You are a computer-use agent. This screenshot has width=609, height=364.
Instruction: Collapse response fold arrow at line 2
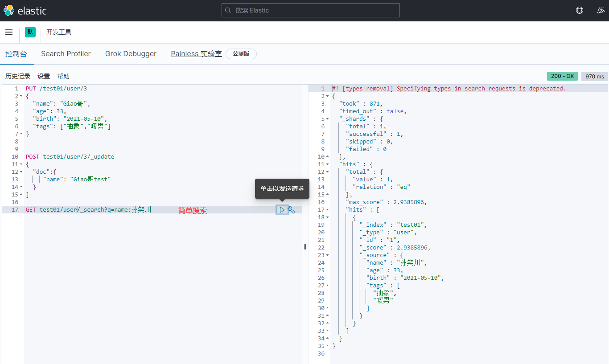327,96
